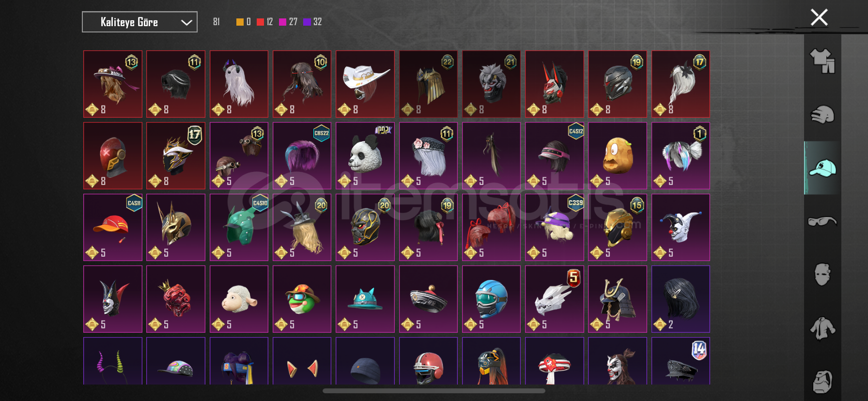
Task: Click the pink quality count swatch
Action: (282, 22)
